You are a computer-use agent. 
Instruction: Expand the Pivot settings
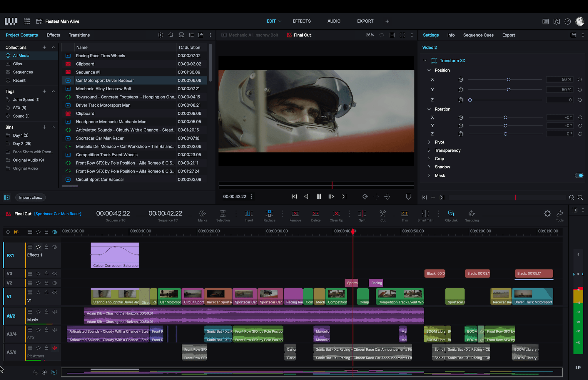(x=429, y=142)
